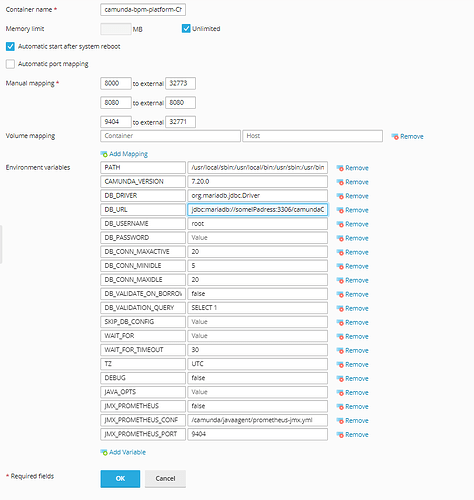Click OK to save container settings
Screen dimensions: 474x500
pos(120,479)
